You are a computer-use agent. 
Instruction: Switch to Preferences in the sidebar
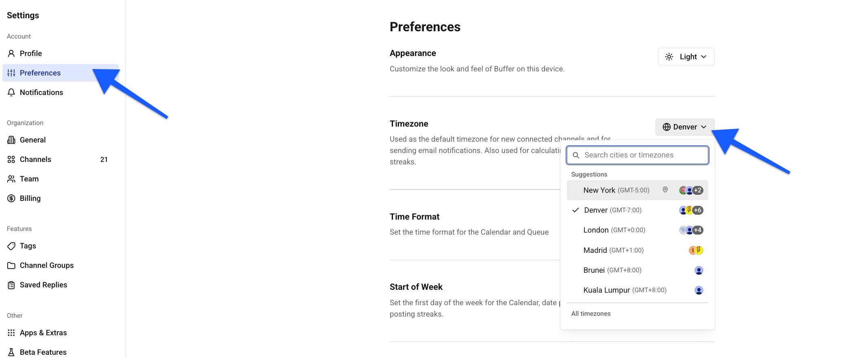(x=40, y=73)
